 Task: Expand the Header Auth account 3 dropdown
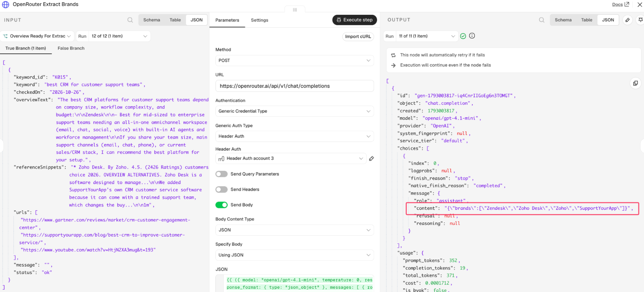(291, 159)
